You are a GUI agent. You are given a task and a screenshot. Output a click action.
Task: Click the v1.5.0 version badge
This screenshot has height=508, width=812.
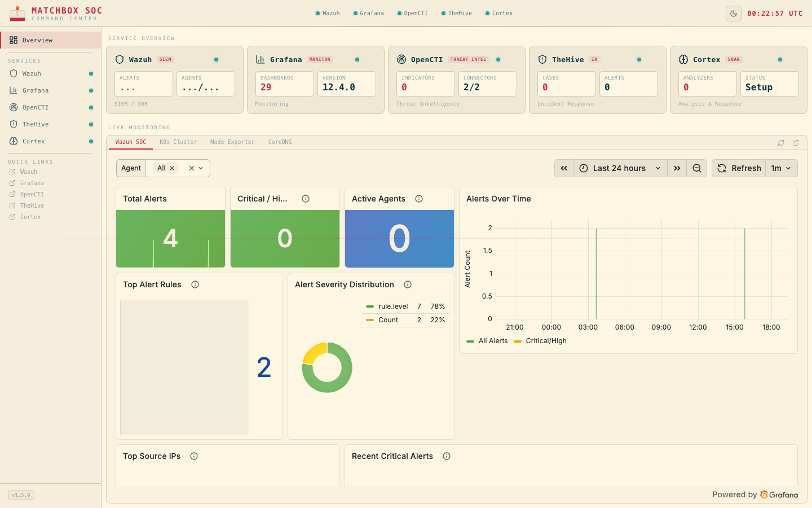21,495
